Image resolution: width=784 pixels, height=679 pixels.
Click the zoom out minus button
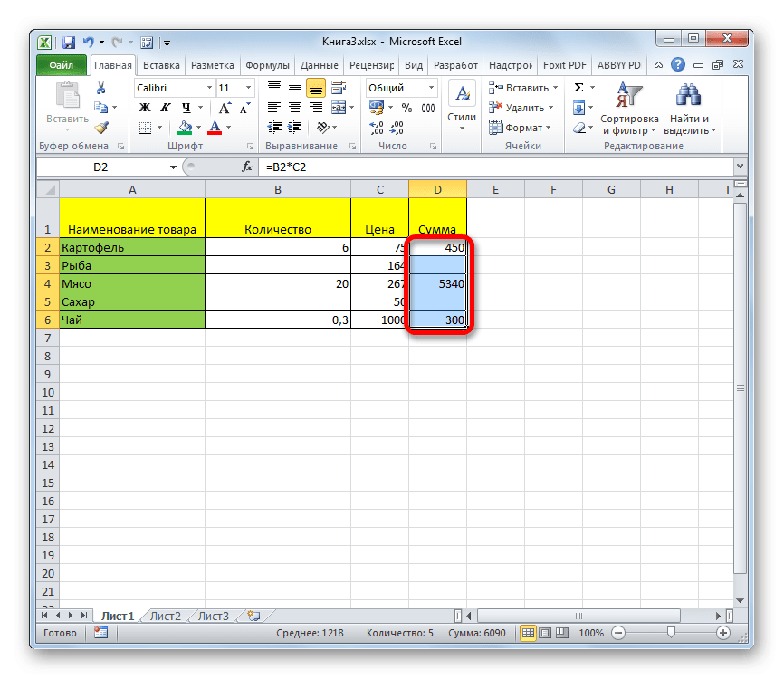tap(618, 633)
